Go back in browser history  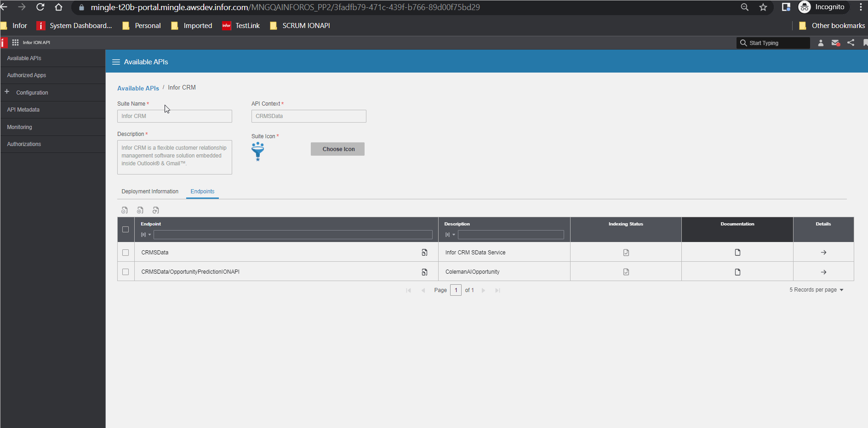pyautogui.click(x=4, y=7)
